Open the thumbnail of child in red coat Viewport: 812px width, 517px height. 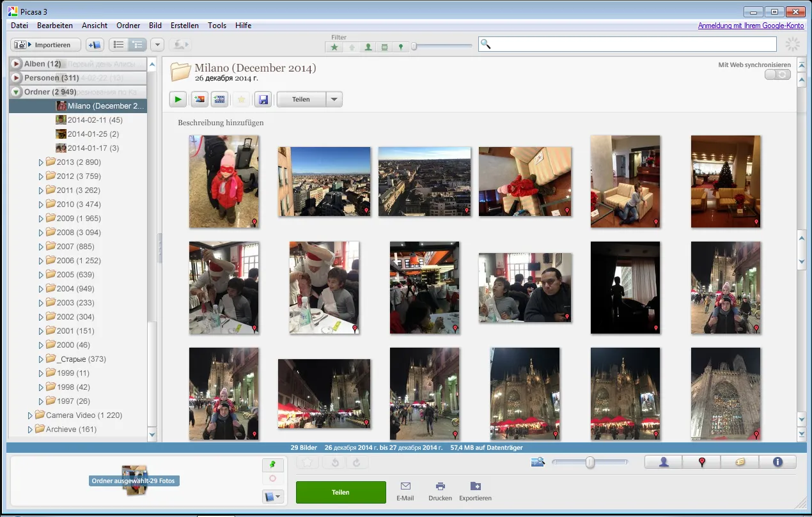224,181
